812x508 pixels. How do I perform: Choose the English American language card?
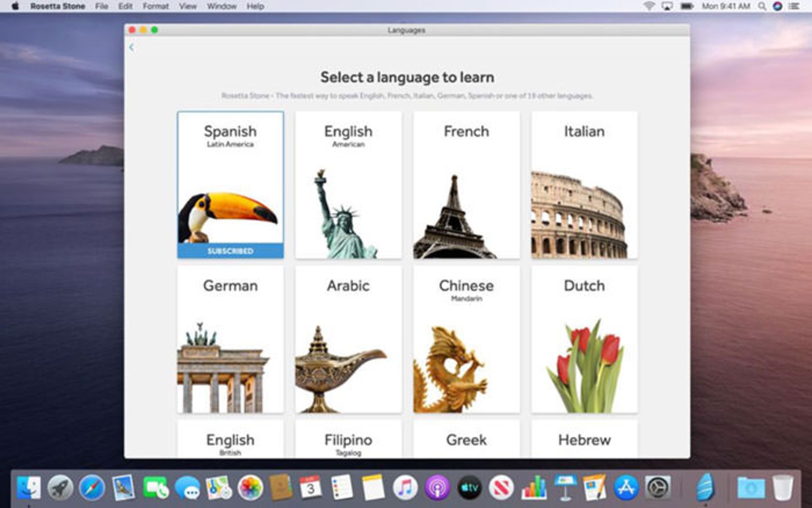coord(348,185)
